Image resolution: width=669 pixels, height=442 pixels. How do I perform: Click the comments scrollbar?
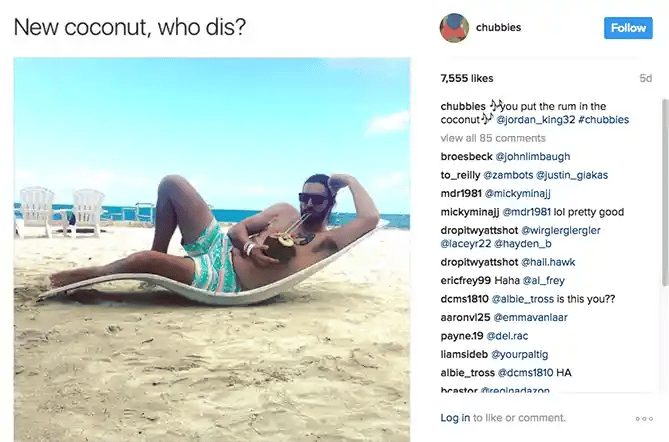(x=665, y=192)
